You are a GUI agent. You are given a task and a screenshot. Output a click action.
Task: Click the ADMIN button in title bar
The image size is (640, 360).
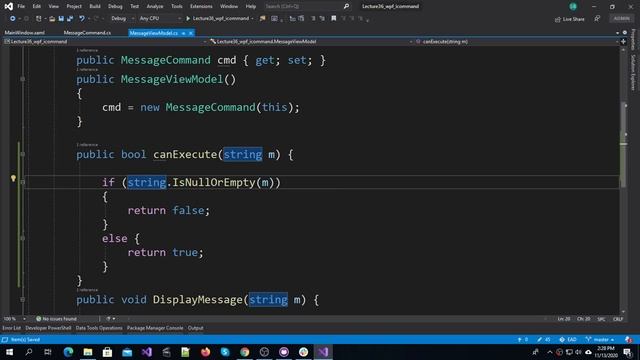point(621,18)
